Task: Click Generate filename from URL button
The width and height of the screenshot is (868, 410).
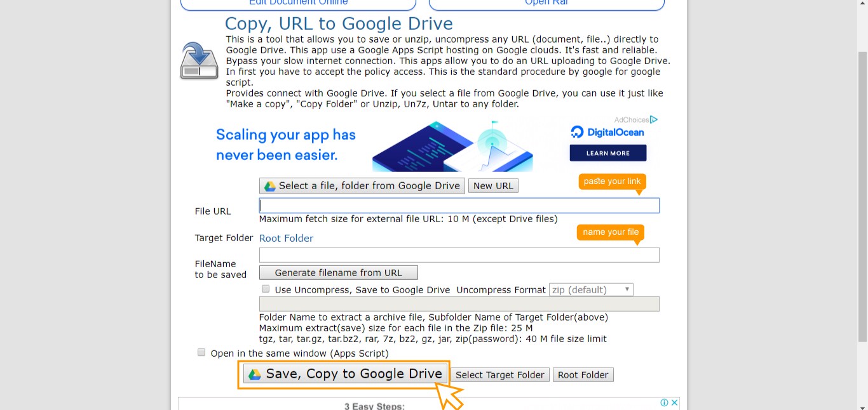Action: 339,272
